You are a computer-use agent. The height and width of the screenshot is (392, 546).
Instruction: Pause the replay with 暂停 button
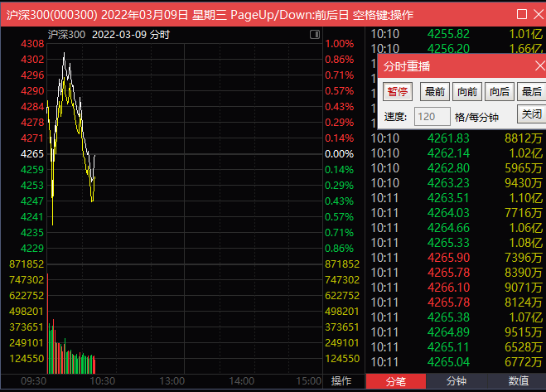[399, 92]
